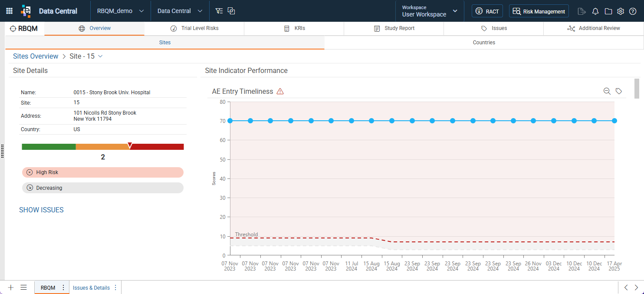Viewport: 644px width, 294px height.
Task: Open the folder icon in top bar
Action: click(x=608, y=11)
